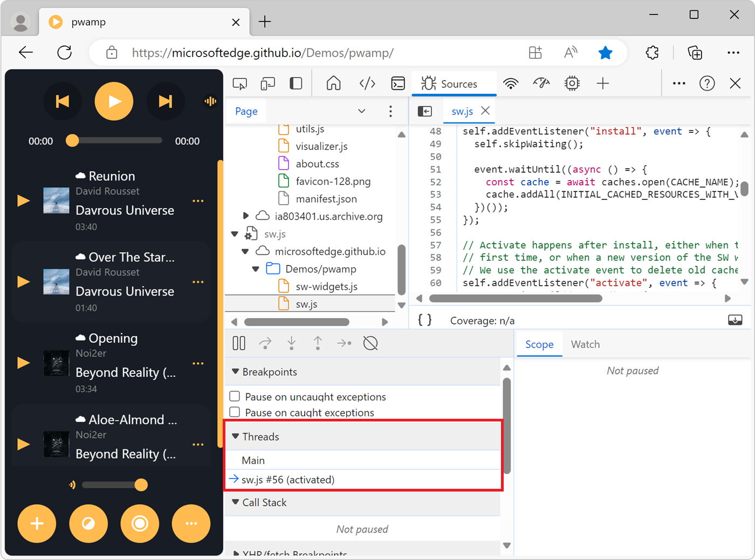Switch to the Watch tab
This screenshot has height=560, width=755.
click(585, 344)
